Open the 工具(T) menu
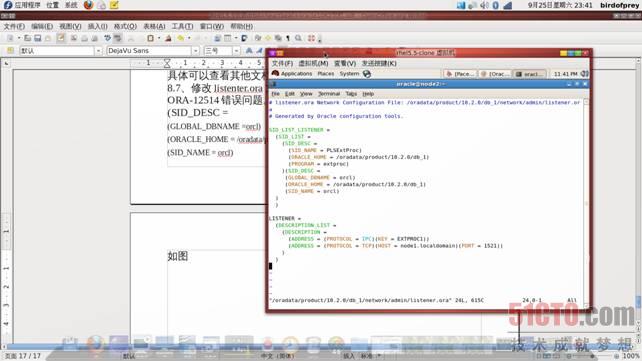 pyautogui.click(x=182, y=27)
